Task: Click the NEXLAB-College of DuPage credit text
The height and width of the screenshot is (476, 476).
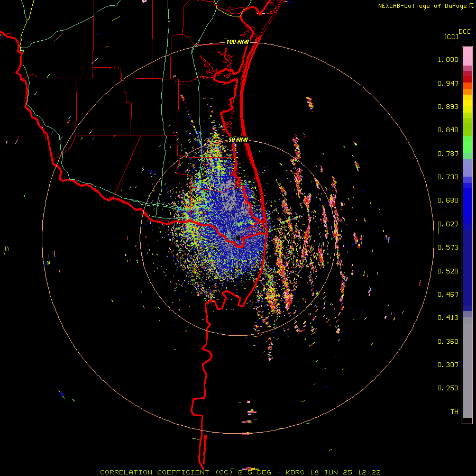Action: pos(422,6)
